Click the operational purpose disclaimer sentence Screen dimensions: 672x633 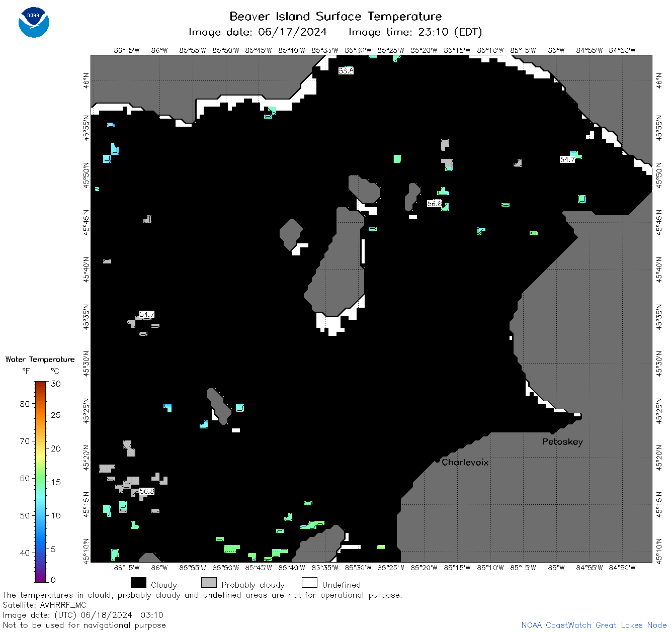click(x=202, y=595)
